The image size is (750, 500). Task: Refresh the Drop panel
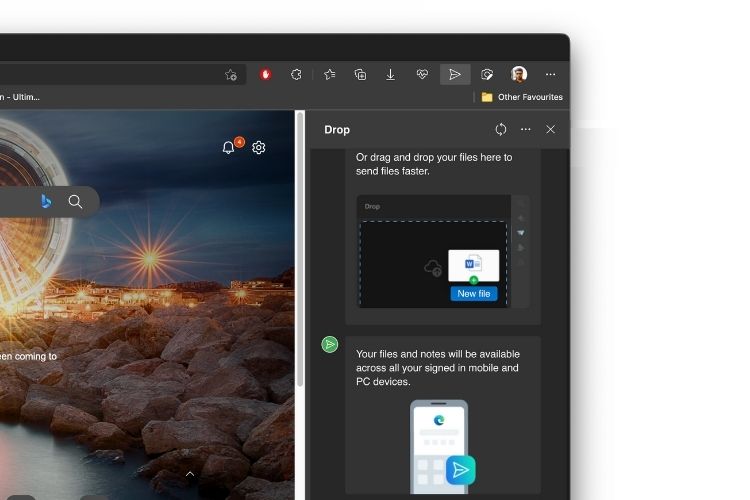pyautogui.click(x=501, y=130)
